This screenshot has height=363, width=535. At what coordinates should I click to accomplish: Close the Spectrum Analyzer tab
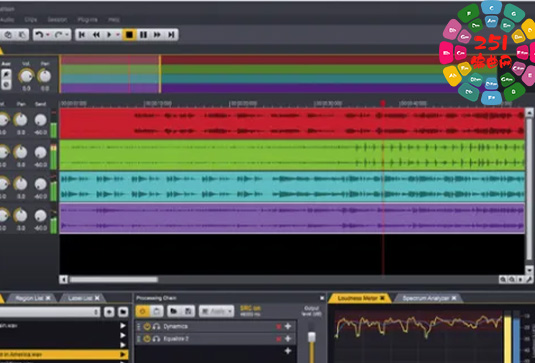[x=454, y=299]
